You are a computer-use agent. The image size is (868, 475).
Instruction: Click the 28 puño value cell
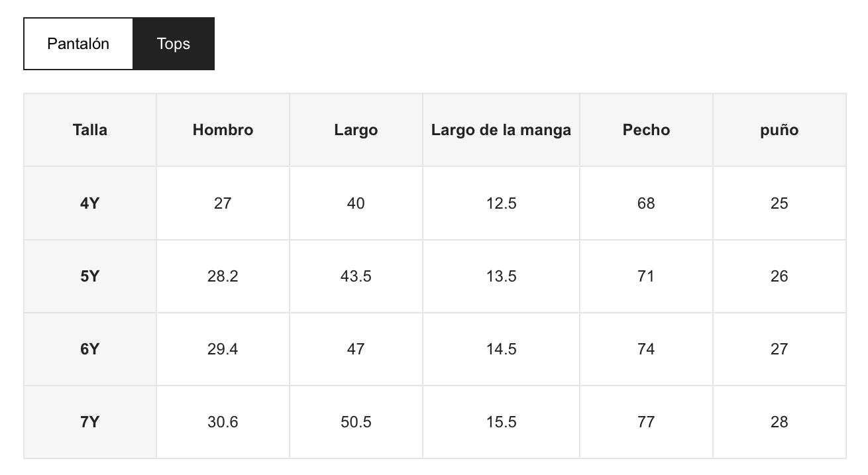[779, 422]
